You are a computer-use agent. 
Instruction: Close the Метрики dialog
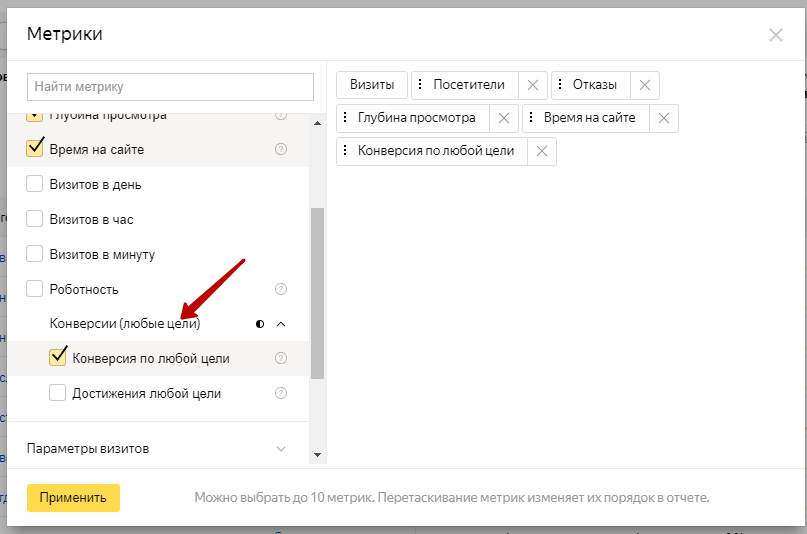coord(775,35)
